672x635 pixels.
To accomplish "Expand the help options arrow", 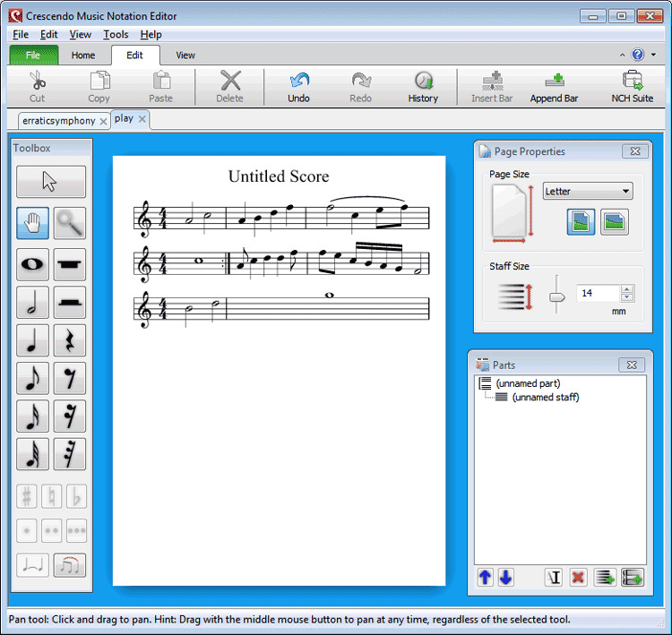I will point(653,55).
